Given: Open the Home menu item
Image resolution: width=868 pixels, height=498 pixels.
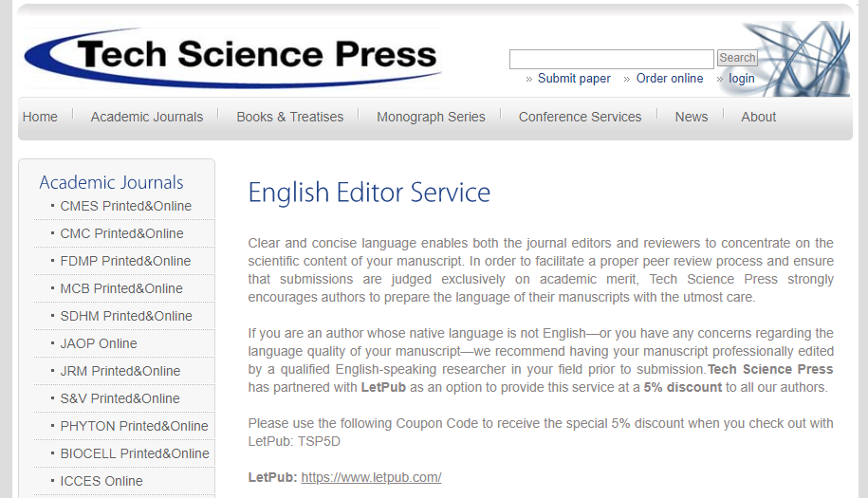Looking at the screenshot, I should [x=40, y=117].
